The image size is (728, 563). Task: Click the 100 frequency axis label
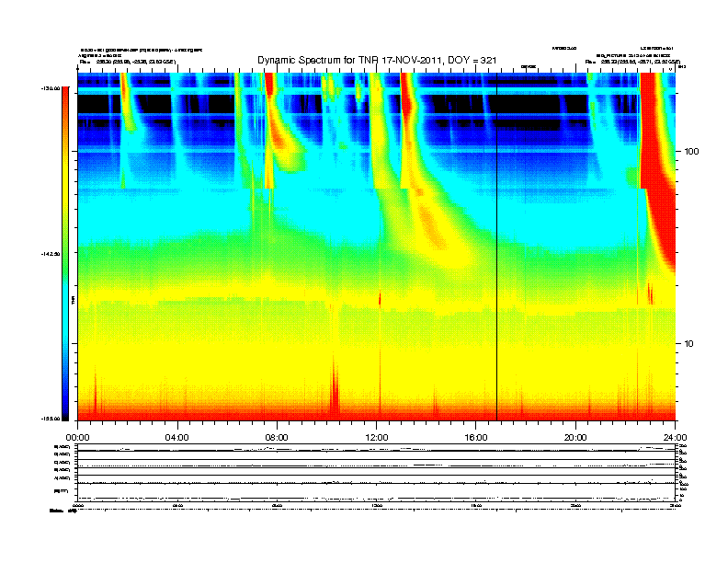pyautogui.click(x=691, y=152)
